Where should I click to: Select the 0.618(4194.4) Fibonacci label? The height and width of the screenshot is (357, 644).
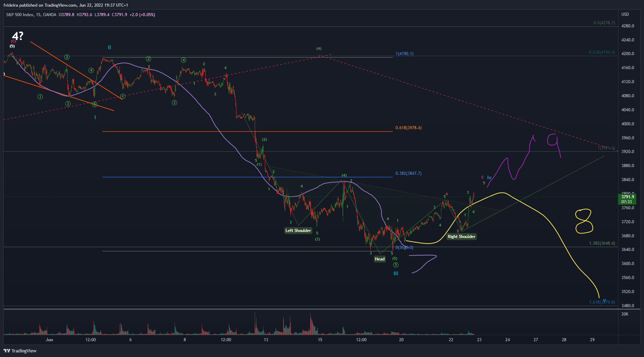602,52
